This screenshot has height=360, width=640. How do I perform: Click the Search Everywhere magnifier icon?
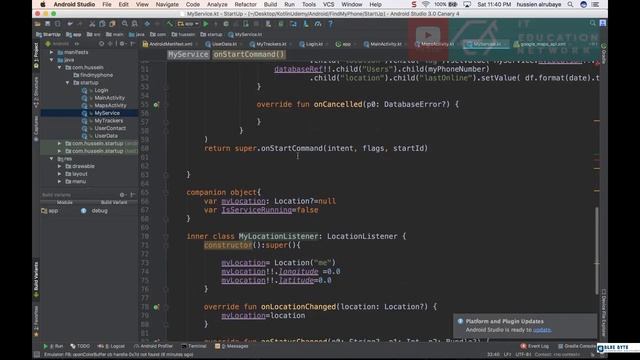click(592, 24)
